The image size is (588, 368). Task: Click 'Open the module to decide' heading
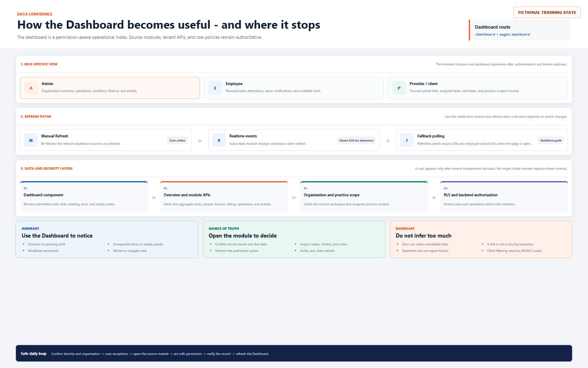click(x=243, y=236)
